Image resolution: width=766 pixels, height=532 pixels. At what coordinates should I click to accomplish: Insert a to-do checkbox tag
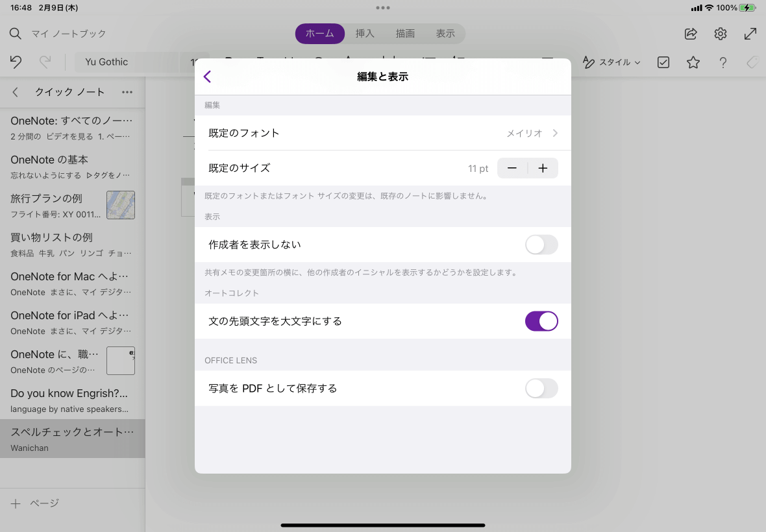663,62
